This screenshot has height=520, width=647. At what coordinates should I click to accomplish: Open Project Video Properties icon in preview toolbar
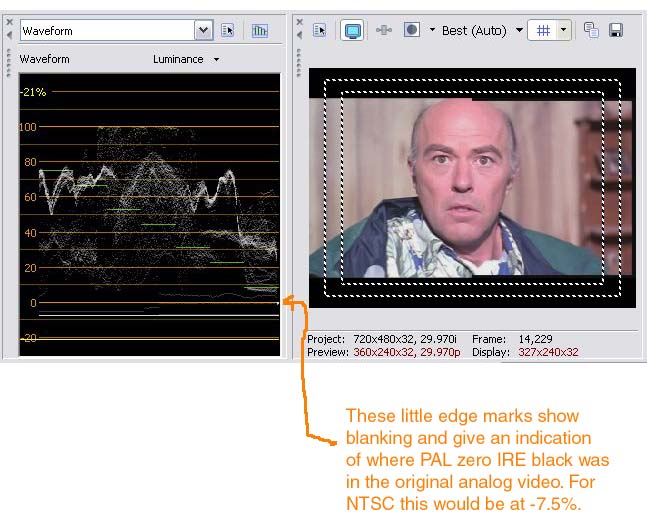[x=319, y=30]
